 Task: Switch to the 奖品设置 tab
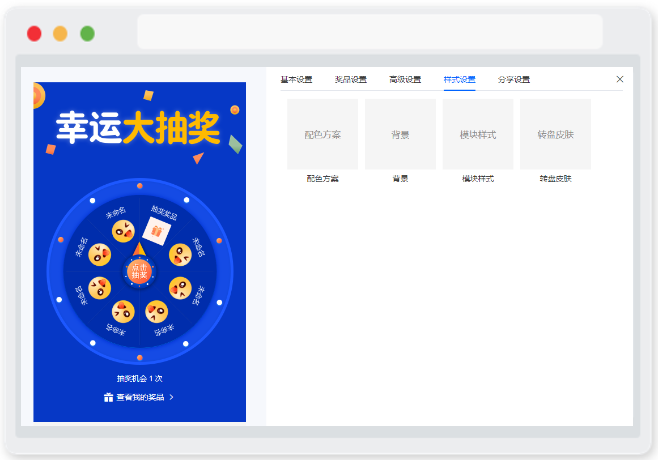point(351,79)
